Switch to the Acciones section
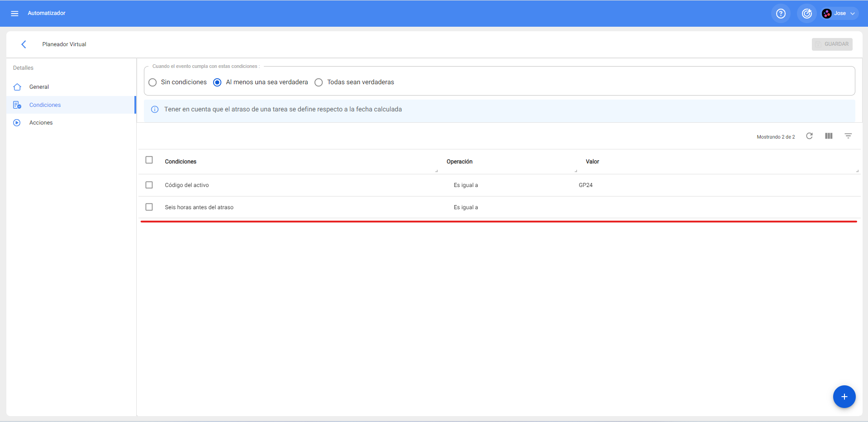This screenshot has height=422, width=868. pos(41,123)
